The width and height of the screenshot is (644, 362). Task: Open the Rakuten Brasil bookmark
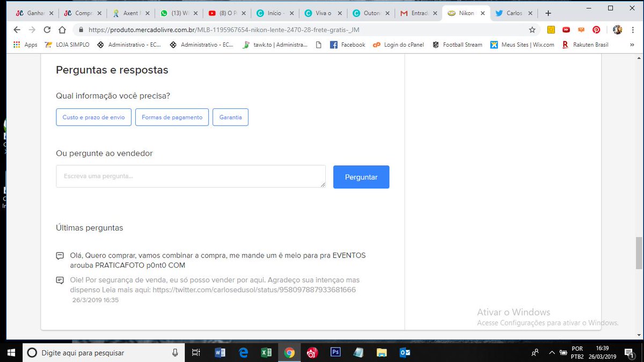coord(585,45)
